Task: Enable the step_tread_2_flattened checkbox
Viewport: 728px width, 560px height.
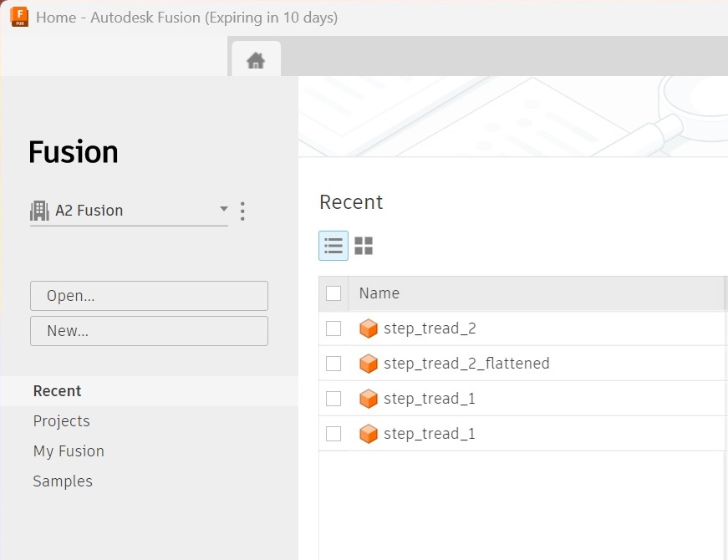Action: tap(333, 364)
